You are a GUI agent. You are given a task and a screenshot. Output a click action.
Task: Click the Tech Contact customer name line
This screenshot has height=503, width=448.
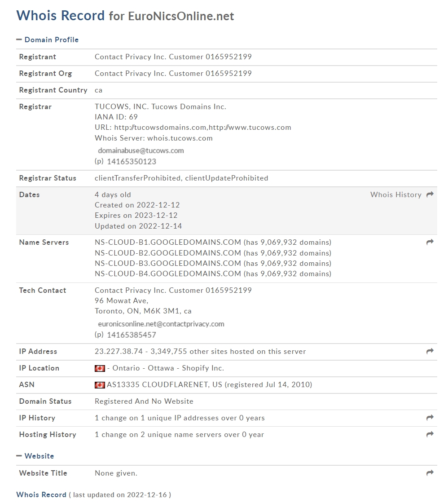173,290
